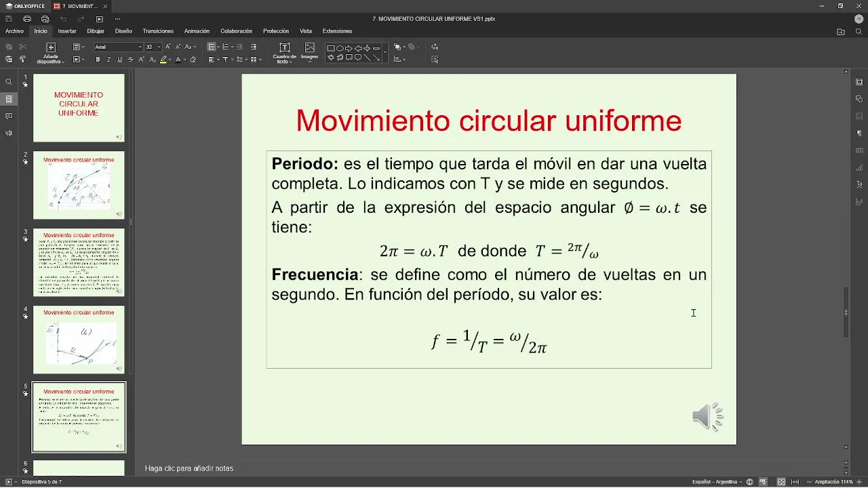Viewport: 868px width, 488px height.
Task: Increase indent icon
Action: (254, 47)
